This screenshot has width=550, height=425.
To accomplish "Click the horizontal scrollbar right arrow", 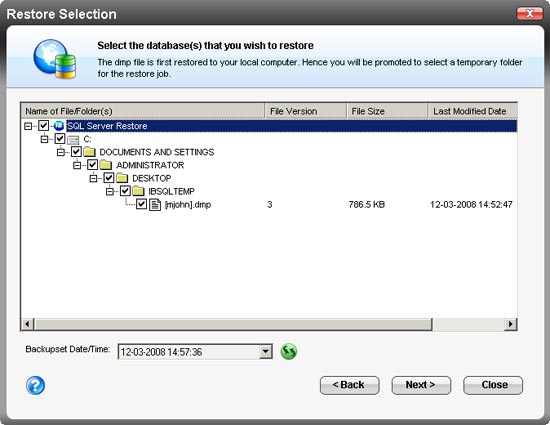I will click(510, 324).
